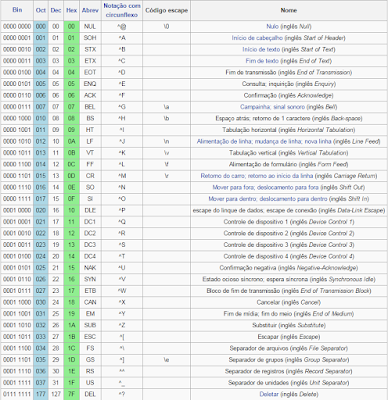Open the 'Bin' column header link
This screenshot has width=388, height=400.
coord(17,10)
